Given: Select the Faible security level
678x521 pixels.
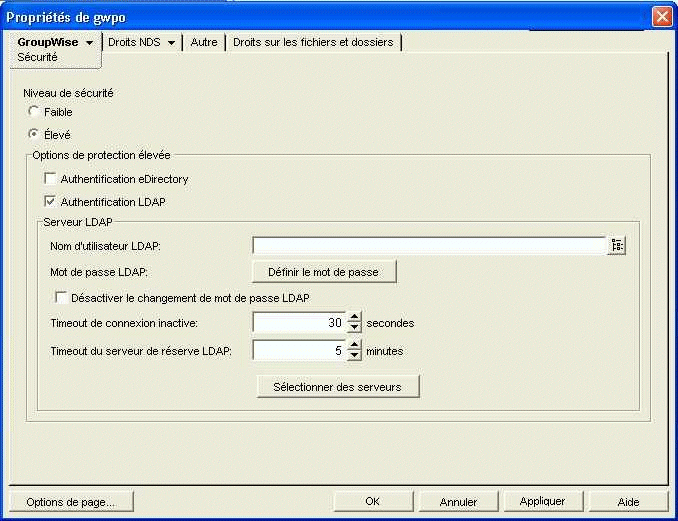Looking at the screenshot, I should [x=34, y=112].
